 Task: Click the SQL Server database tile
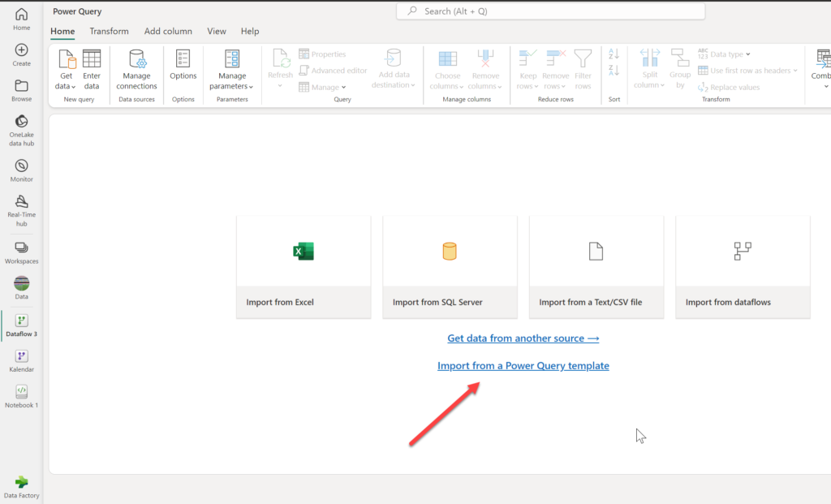coord(450,252)
